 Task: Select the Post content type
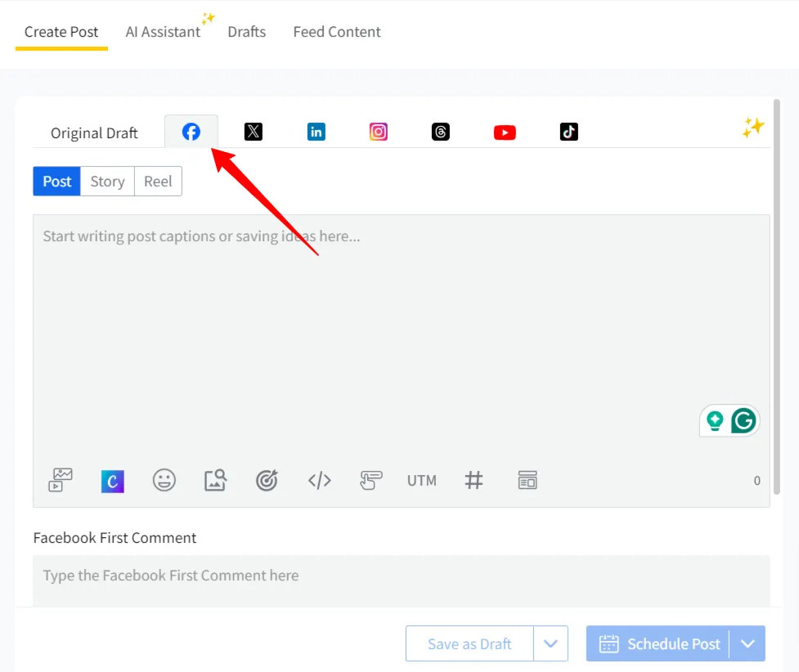pos(56,181)
